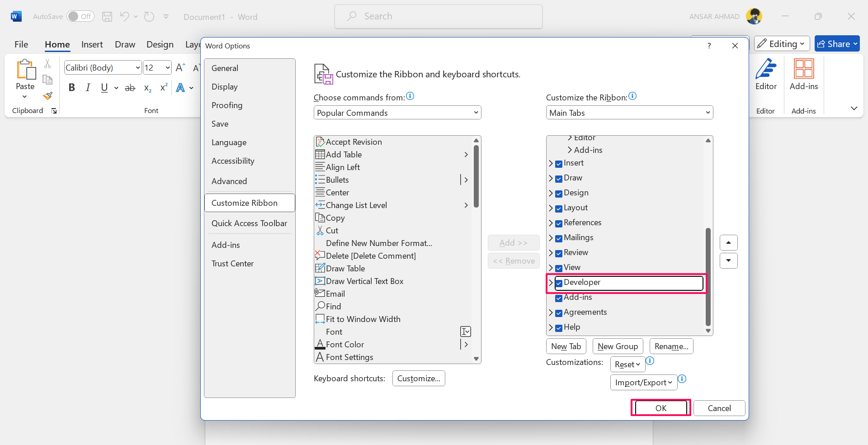Image resolution: width=868 pixels, height=445 pixels.
Task: Increase font size with grow font icon
Action: (180, 68)
